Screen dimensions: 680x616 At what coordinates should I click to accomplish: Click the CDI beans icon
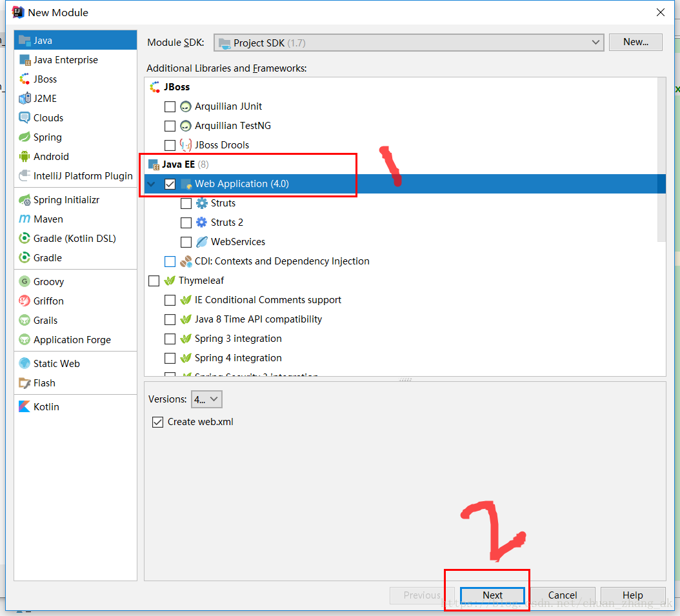(186, 261)
